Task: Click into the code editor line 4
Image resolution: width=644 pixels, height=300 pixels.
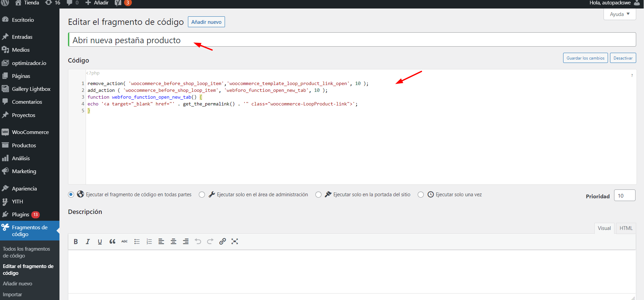Action: 223,104
